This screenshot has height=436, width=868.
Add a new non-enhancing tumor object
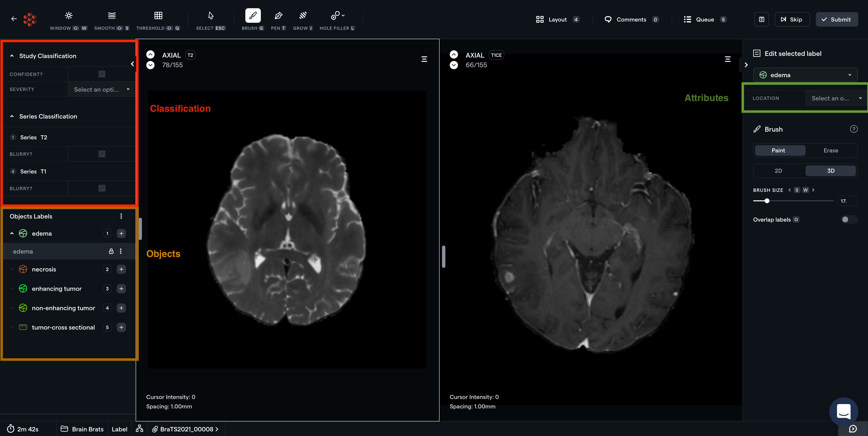pyautogui.click(x=121, y=308)
